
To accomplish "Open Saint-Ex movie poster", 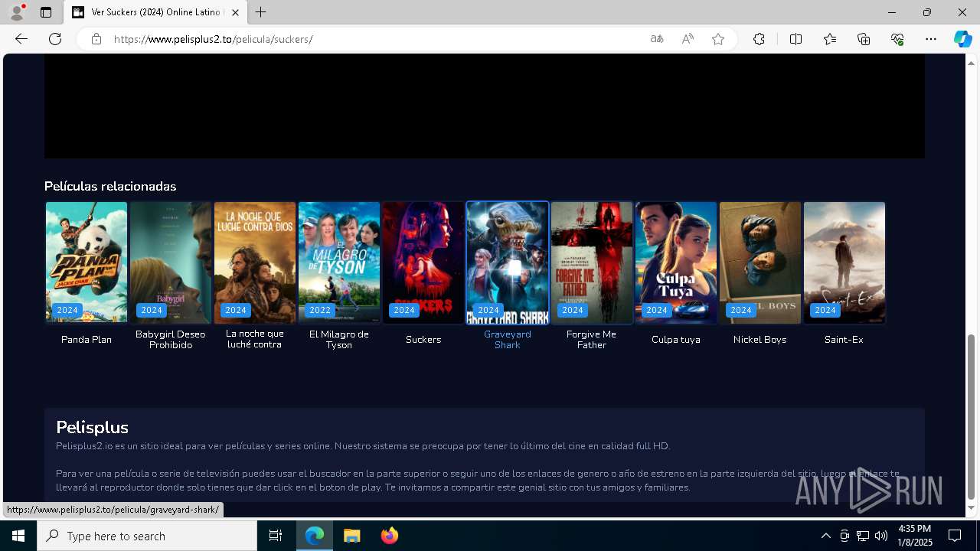I will pos(844,262).
